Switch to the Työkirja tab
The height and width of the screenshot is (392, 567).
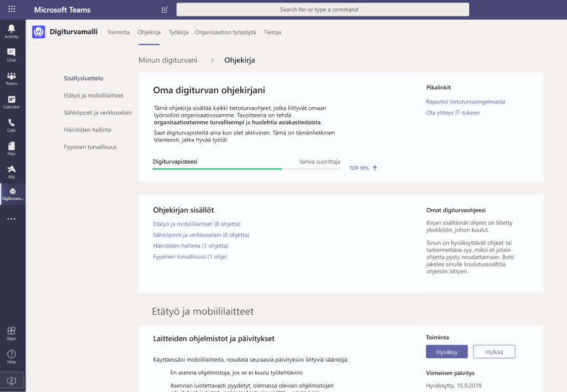tap(178, 32)
